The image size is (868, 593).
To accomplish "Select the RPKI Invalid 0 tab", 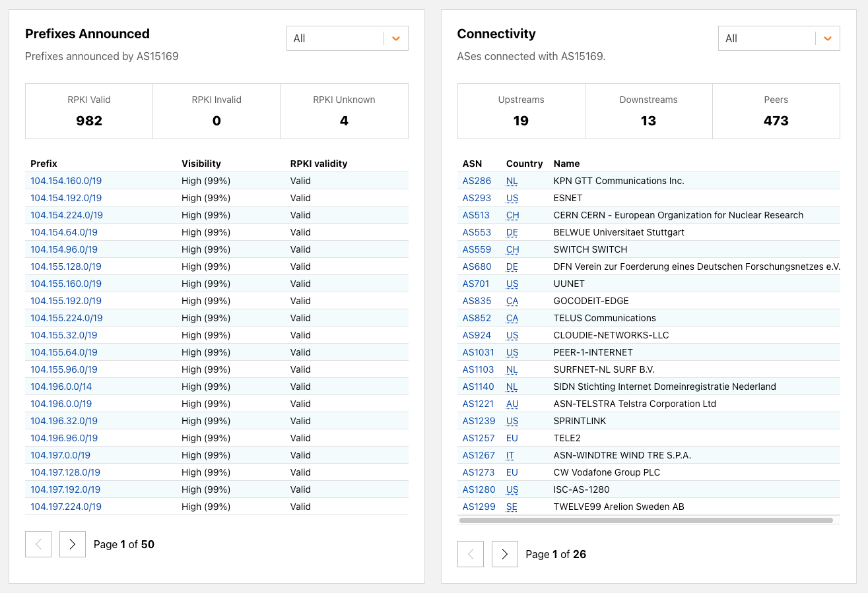I will [x=217, y=111].
